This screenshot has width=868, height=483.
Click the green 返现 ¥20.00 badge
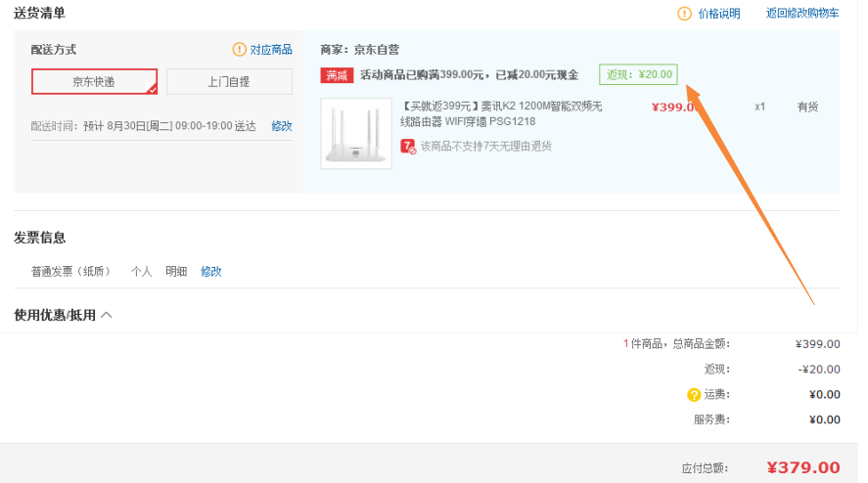coord(638,74)
